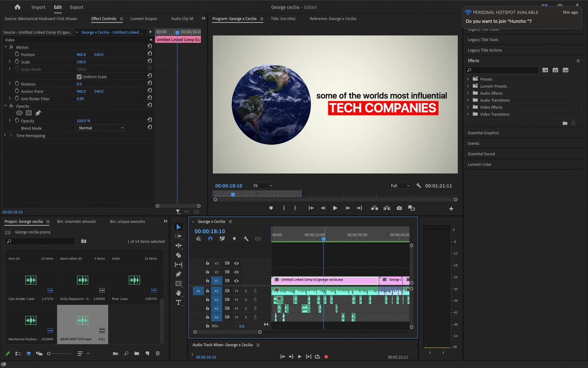Image resolution: width=588 pixels, height=368 pixels.
Task: Open timeline display settings wrench
Action: coord(246,238)
